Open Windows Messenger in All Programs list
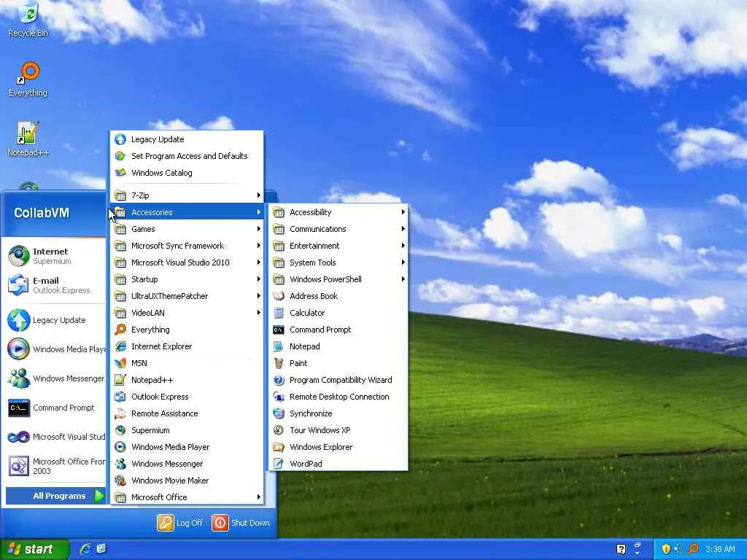The image size is (747, 560). 187,464
